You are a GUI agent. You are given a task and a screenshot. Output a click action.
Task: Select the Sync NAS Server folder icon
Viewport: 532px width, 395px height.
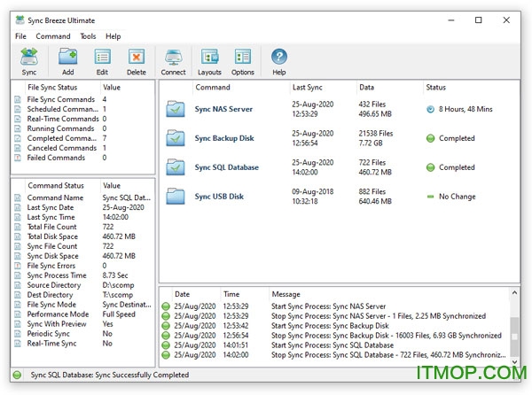176,109
